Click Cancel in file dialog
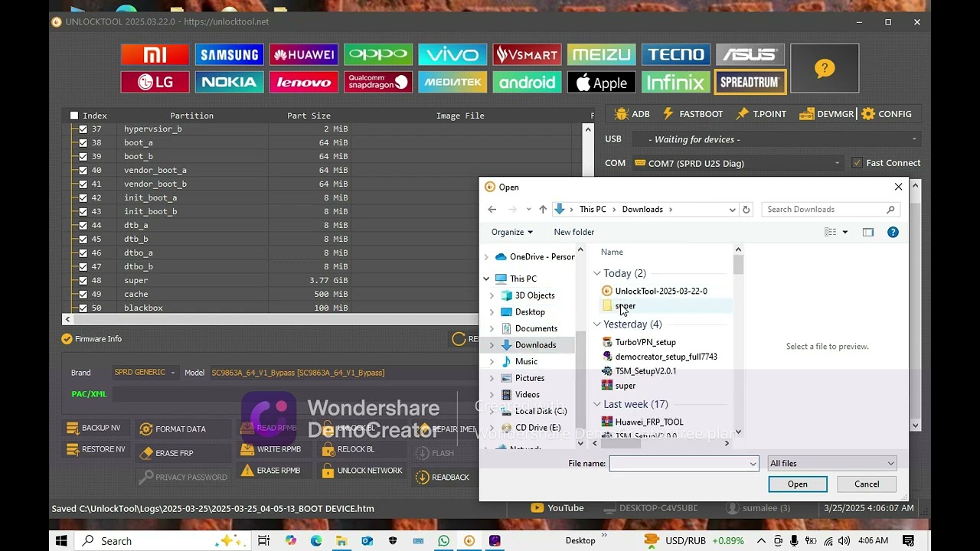This screenshot has height=551, width=980. 867,484
